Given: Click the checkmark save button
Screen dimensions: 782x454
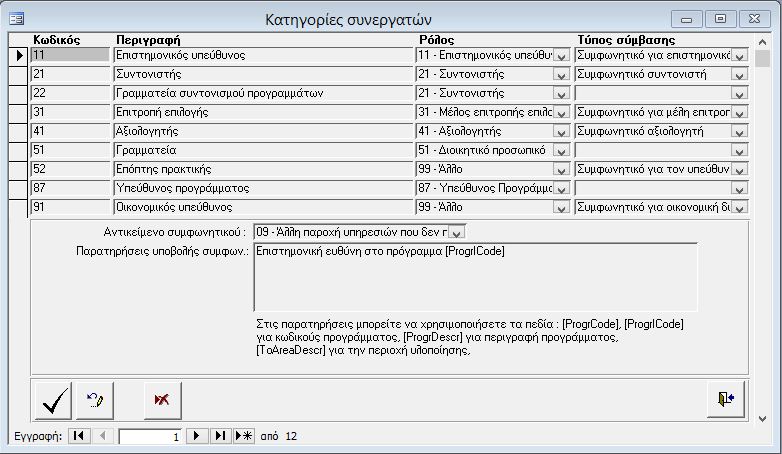Looking at the screenshot, I should pyautogui.click(x=52, y=399).
